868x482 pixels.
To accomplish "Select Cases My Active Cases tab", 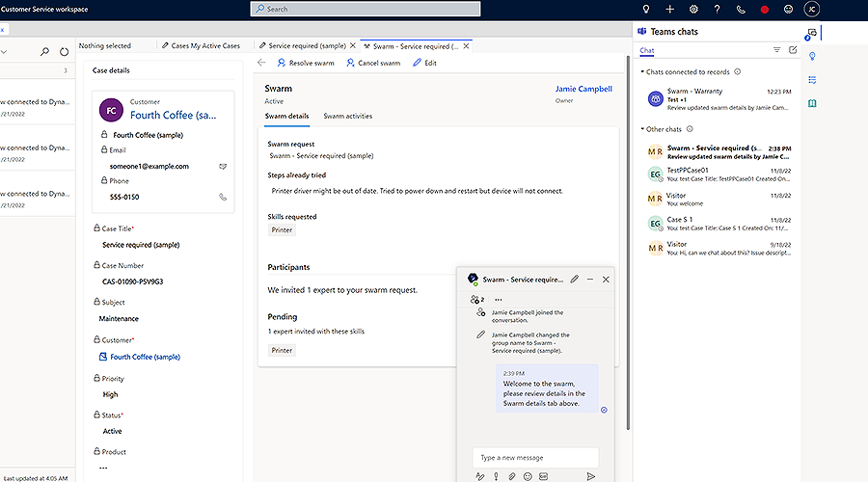I will pyautogui.click(x=201, y=46).
